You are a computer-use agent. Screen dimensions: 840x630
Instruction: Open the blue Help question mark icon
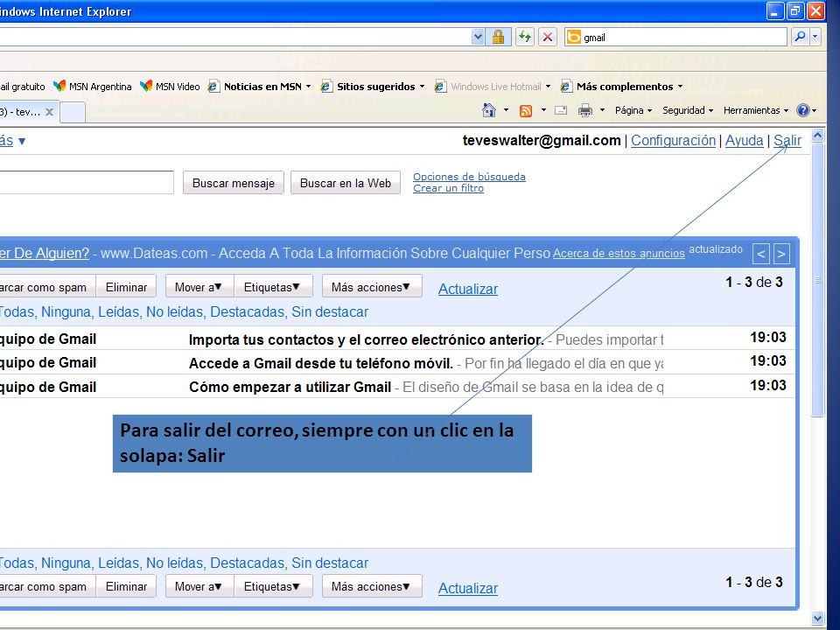[802, 110]
